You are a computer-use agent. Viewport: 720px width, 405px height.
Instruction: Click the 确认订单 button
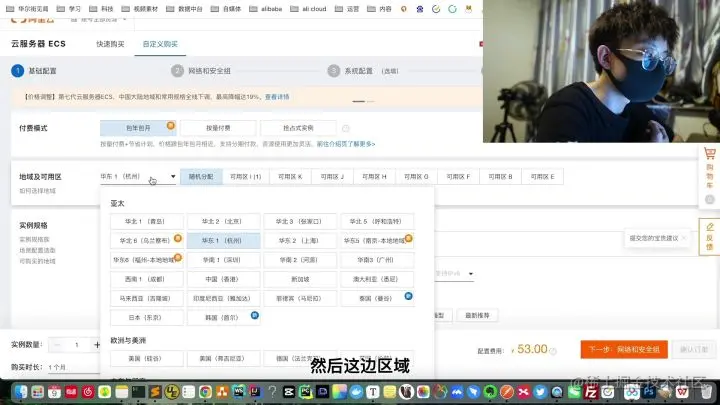tap(694, 349)
